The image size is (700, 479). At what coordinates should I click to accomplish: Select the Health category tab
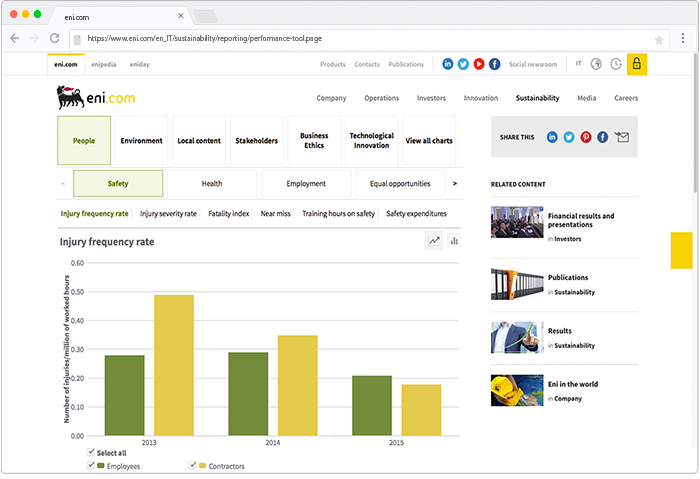coord(212,184)
